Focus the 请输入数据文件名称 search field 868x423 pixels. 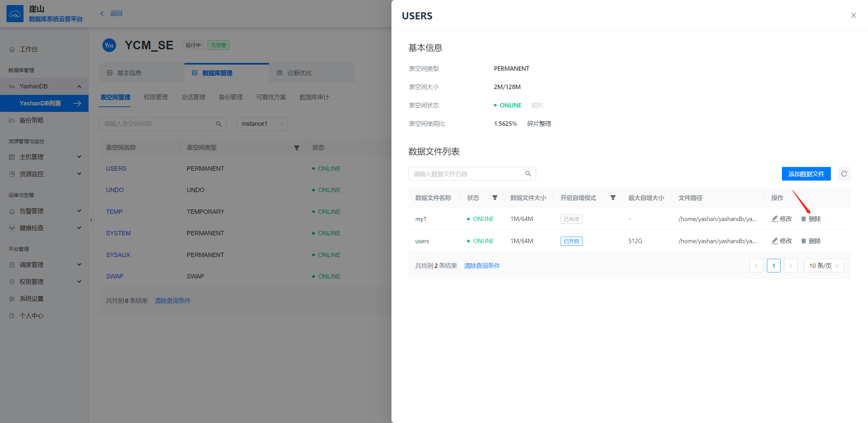(466, 174)
